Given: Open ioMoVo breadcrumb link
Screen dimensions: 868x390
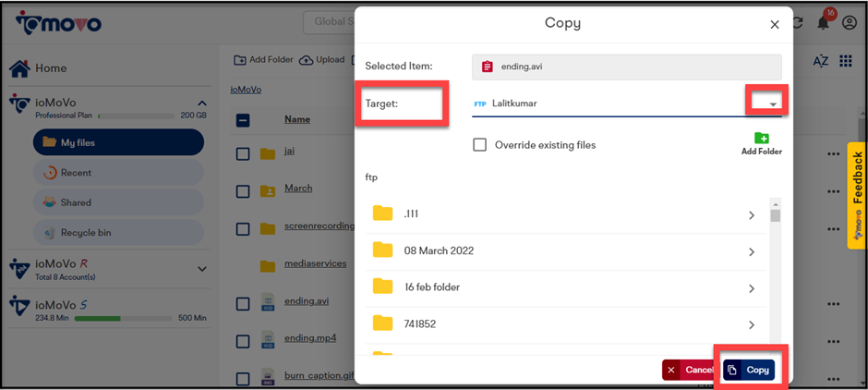Looking at the screenshot, I should tap(246, 90).
